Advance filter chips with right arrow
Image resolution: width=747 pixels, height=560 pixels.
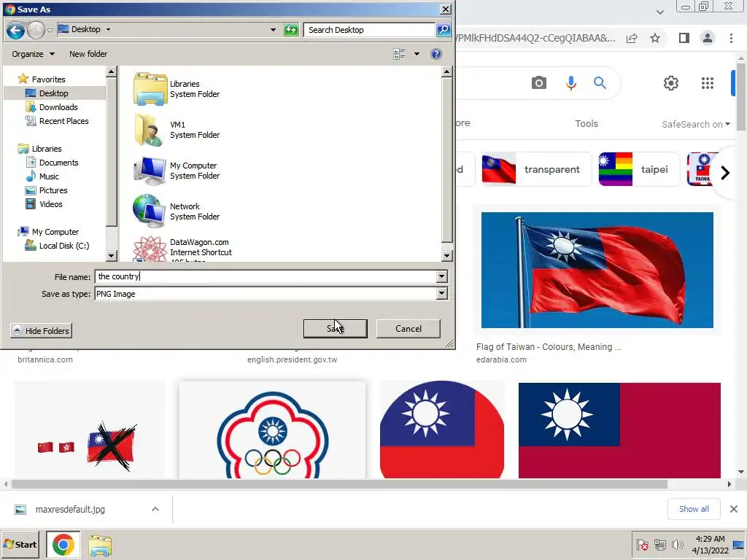[x=725, y=172]
